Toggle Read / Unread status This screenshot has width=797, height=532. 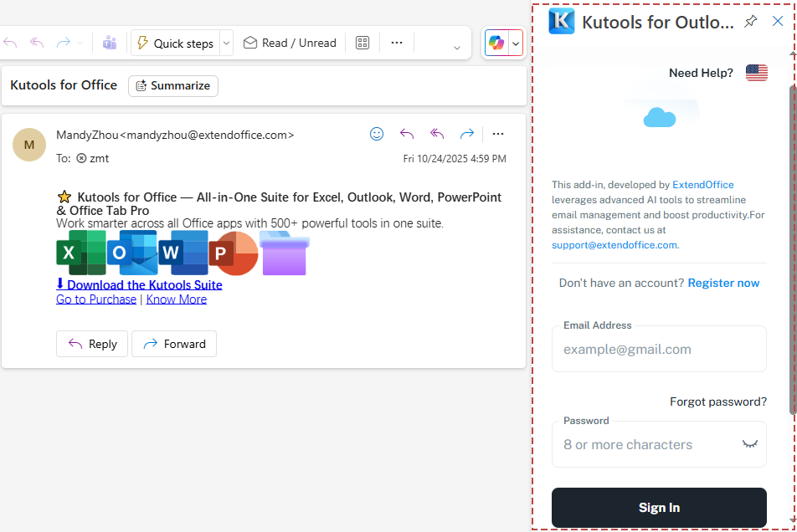pyautogui.click(x=290, y=42)
